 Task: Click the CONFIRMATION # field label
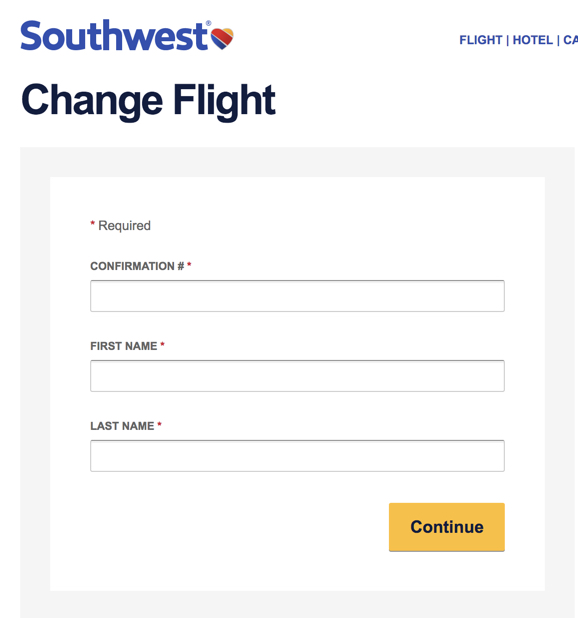pos(137,266)
